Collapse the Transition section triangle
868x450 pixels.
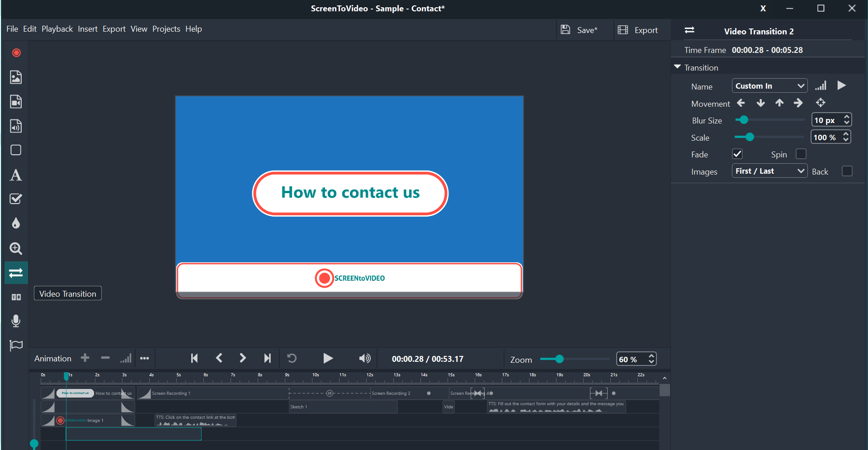(x=677, y=67)
